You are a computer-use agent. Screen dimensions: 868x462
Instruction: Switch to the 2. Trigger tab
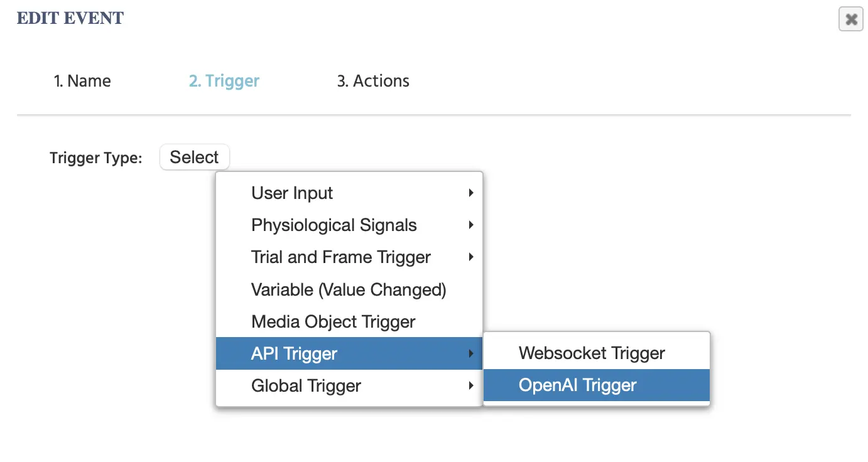pos(224,81)
